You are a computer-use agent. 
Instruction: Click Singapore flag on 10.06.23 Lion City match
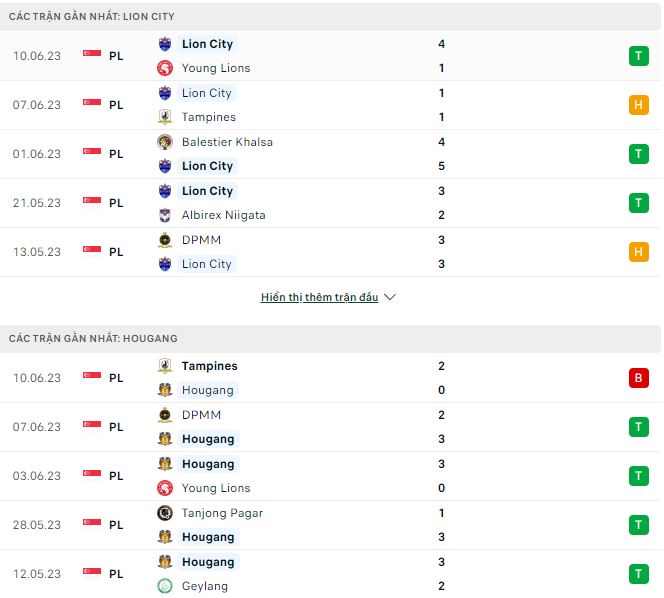92,56
